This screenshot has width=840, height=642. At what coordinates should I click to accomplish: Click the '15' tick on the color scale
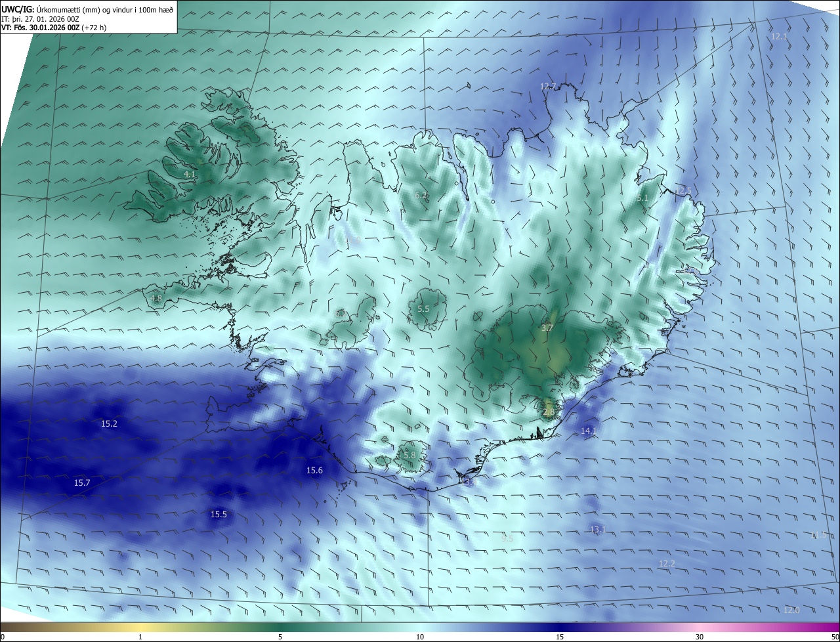pyautogui.click(x=560, y=637)
